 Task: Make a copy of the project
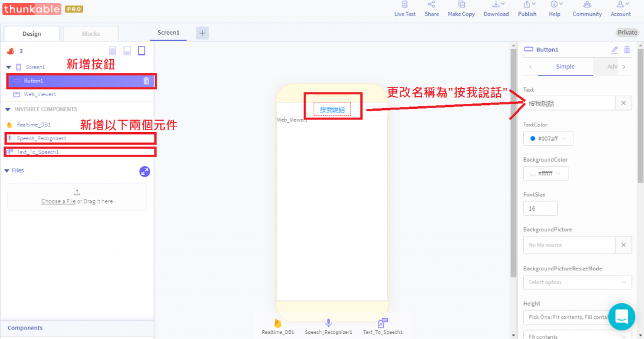(x=461, y=9)
